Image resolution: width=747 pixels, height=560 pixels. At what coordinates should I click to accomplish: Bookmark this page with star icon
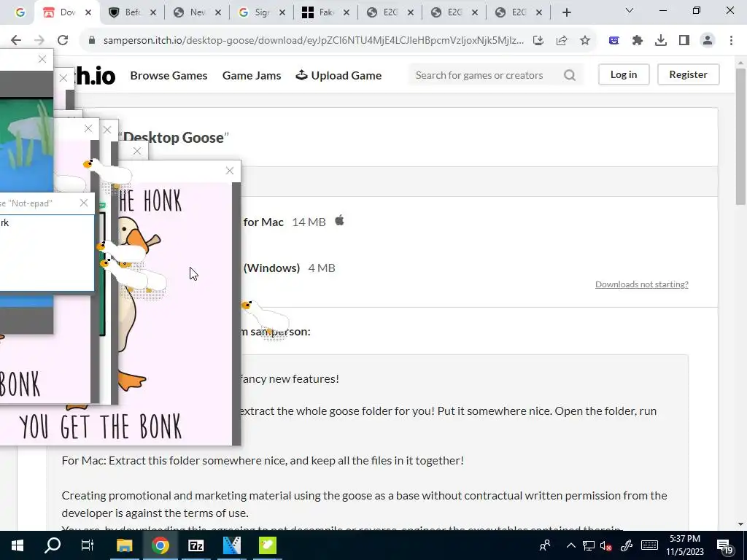(585, 41)
